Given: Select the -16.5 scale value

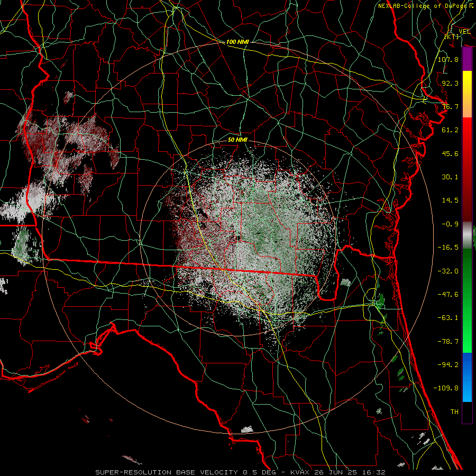Looking at the screenshot, I should (448, 248).
